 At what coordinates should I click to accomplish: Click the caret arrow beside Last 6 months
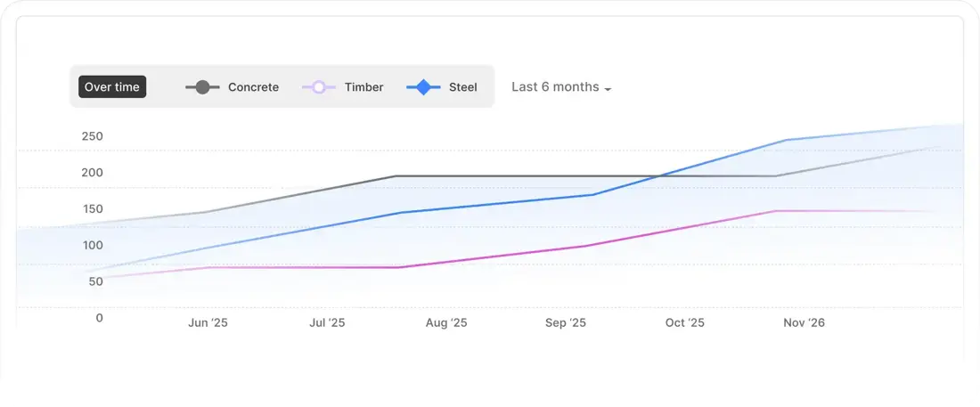click(x=608, y=89)
